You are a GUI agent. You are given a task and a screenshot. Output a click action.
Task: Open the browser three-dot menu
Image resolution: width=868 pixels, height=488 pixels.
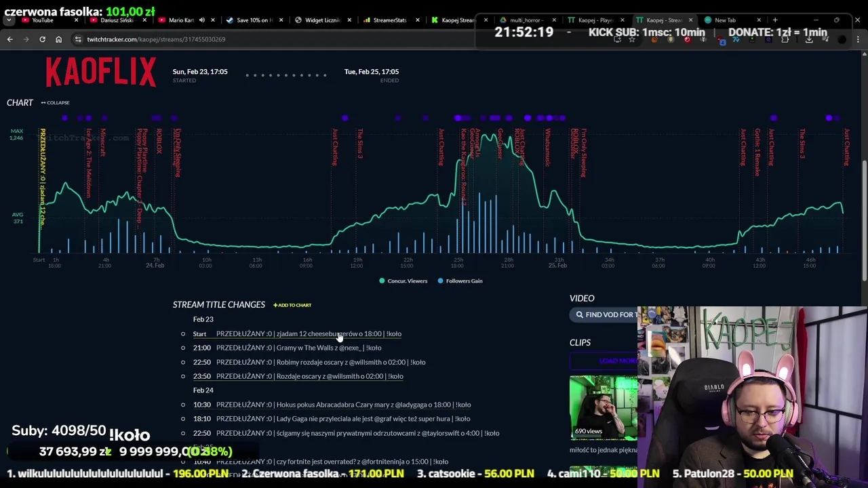pos(858,39)
